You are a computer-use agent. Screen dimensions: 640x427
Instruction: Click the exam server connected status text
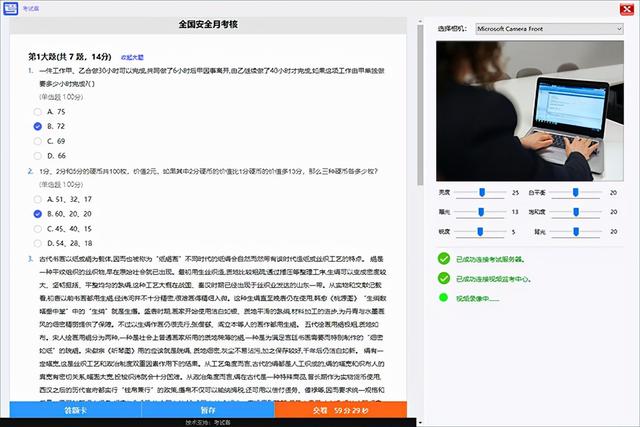(x=490, y=259)
